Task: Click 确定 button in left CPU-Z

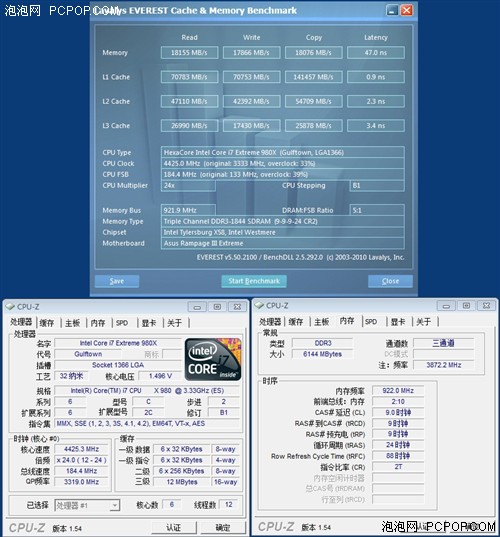Action: [223, 528]
